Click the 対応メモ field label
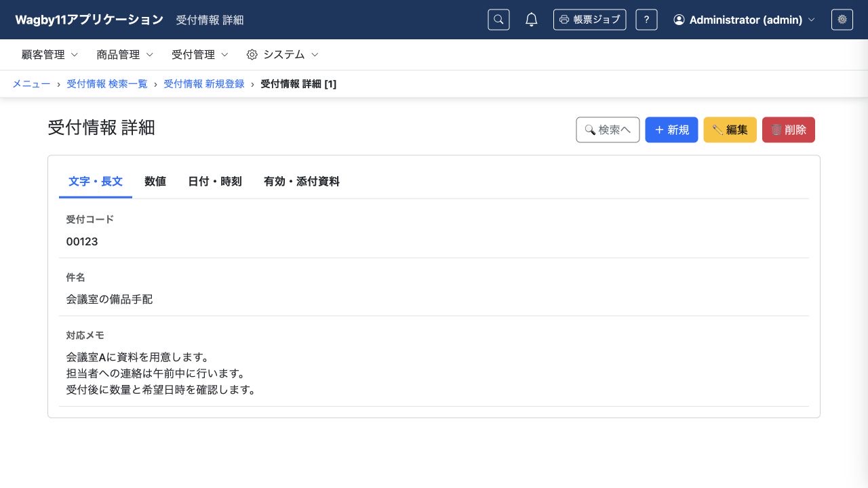Viewport: 868px width, 488px height. point(85,335)
